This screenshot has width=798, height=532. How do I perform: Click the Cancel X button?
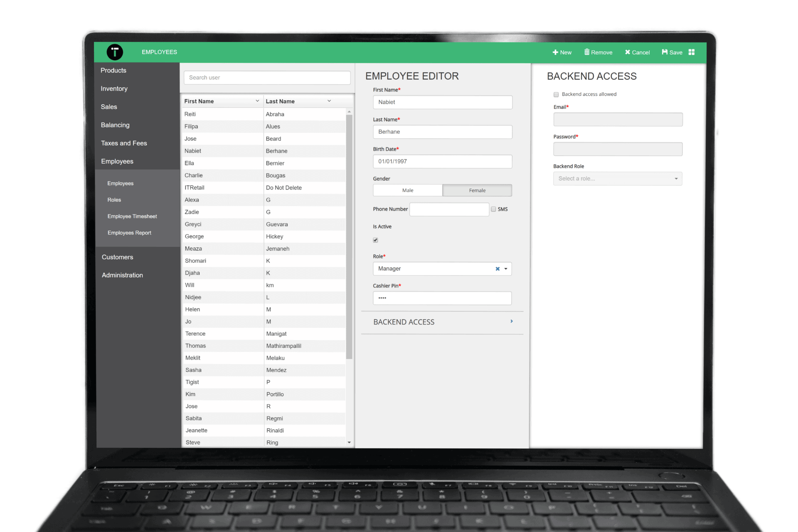click(x=637, y=52)
